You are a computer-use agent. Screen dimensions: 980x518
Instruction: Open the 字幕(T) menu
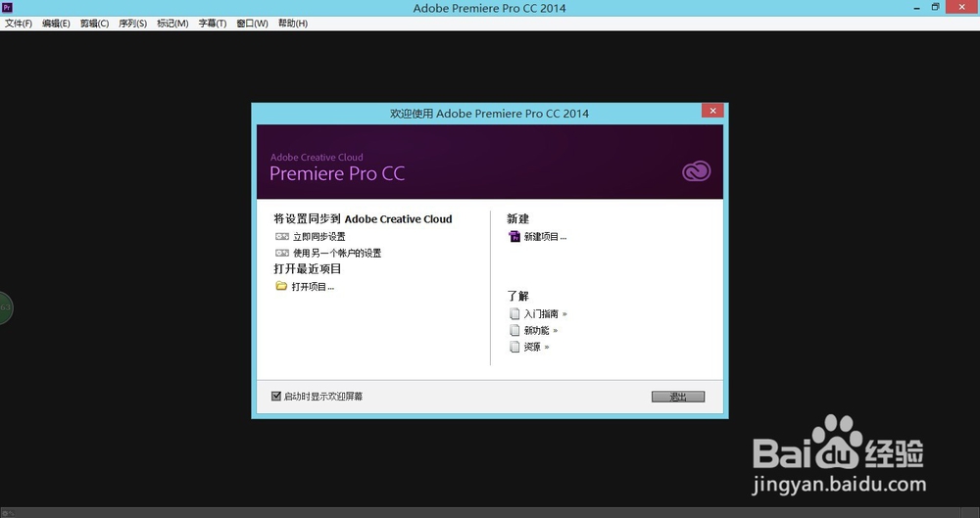click(213, 24)
